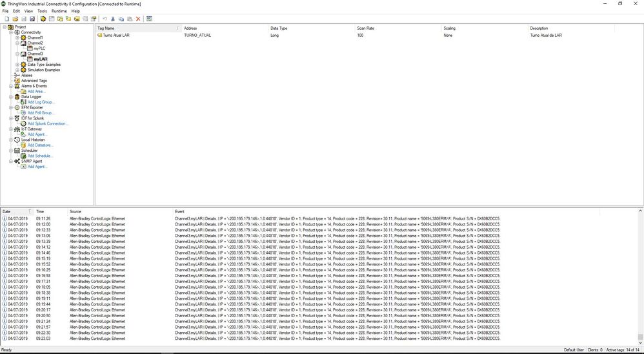Open the File menu

point(5,11)
